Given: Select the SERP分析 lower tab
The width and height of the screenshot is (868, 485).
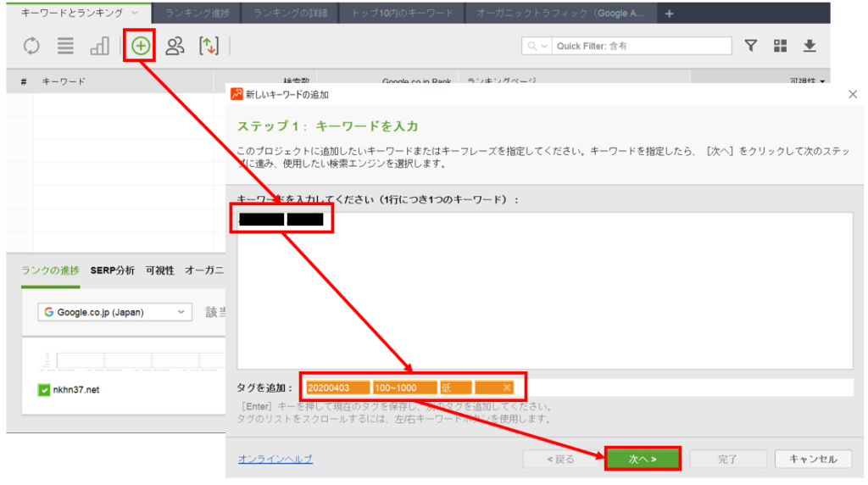Looking at the screenshot, I should 113,270.
